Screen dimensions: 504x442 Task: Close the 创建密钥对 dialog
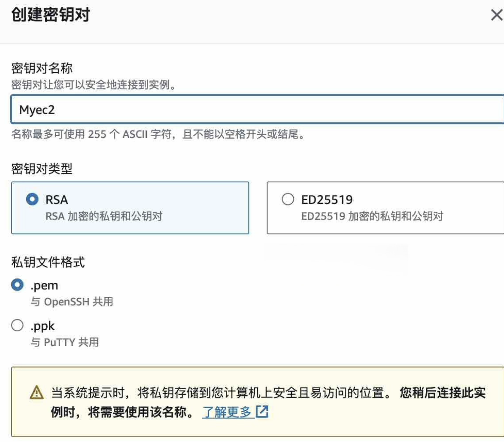click(x=497, y=15)
